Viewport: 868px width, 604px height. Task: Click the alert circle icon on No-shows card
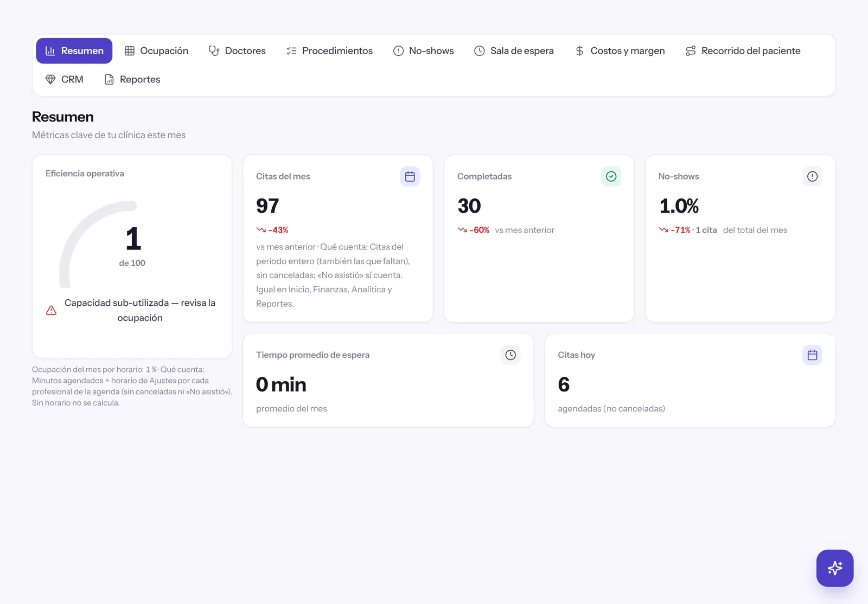812,176
